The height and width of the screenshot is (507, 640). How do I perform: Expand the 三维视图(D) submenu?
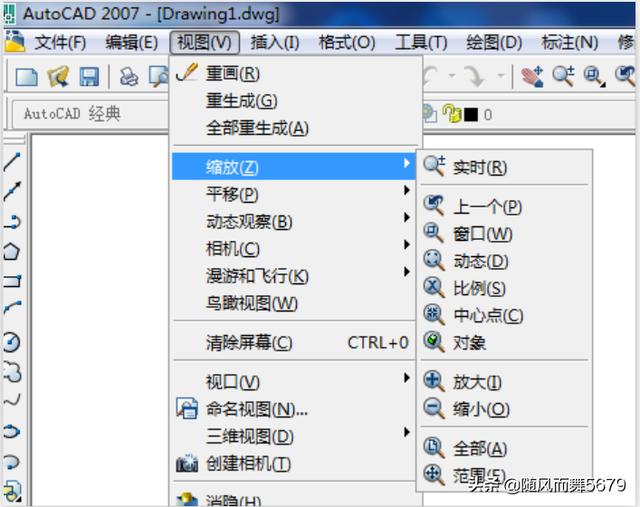coord(294,436)
